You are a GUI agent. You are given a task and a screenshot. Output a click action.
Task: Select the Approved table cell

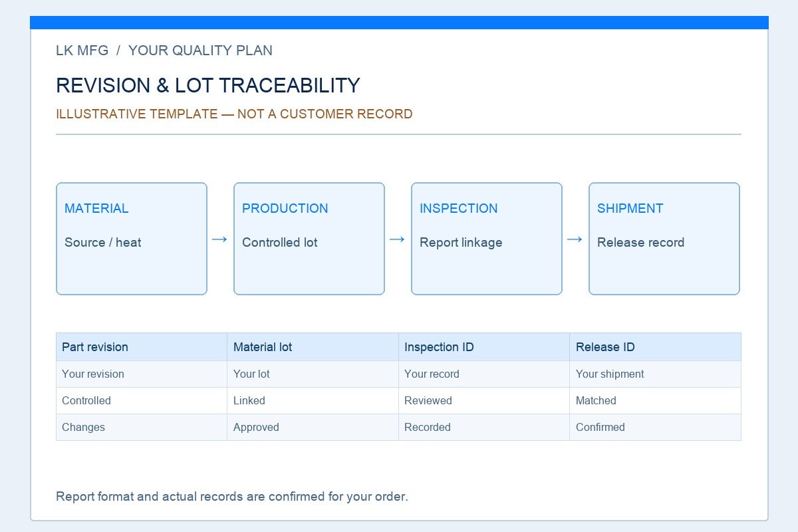[x=313, y=428]
